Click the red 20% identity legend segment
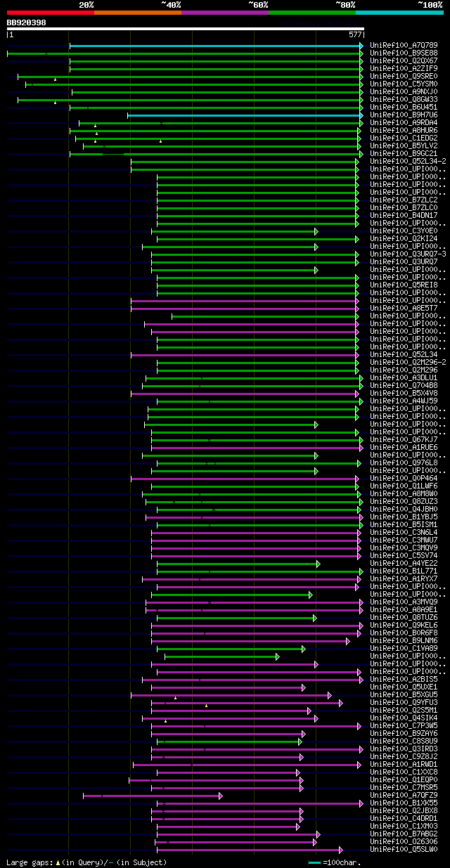 [x=50, y=12]
